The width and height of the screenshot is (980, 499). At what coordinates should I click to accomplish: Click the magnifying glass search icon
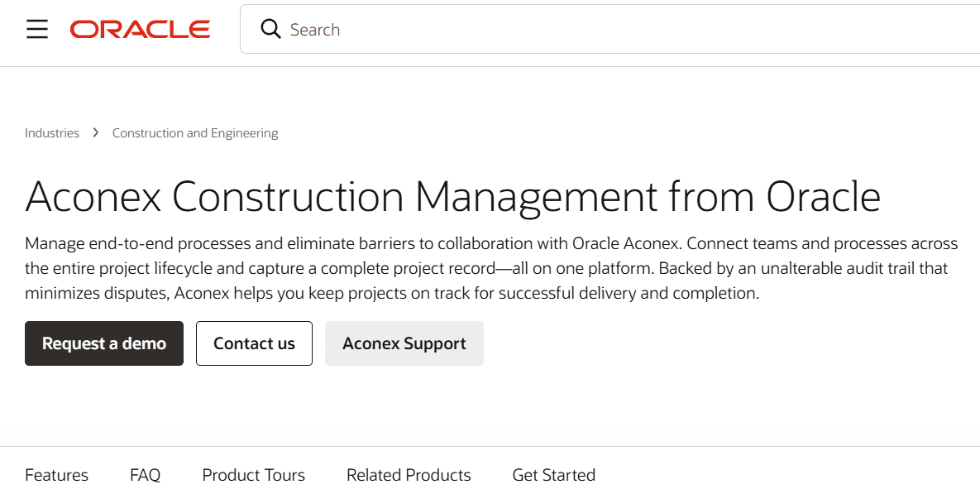[270, 29]
